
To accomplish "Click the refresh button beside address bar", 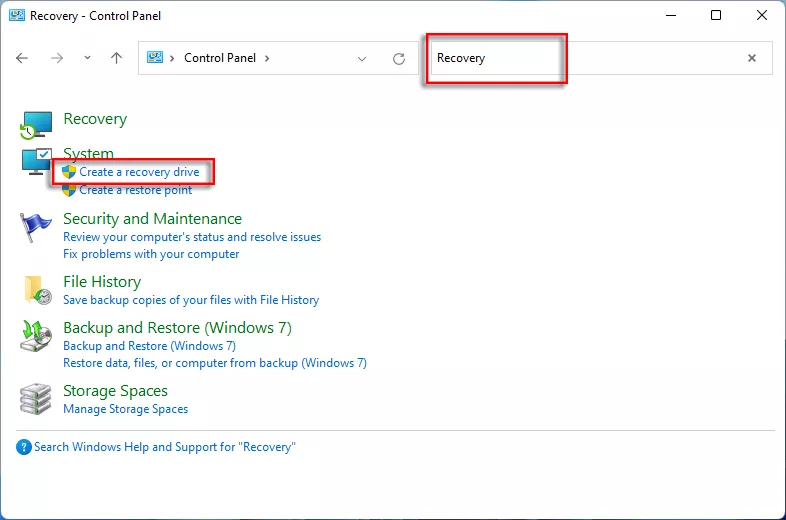I will (x=399, y=58).
